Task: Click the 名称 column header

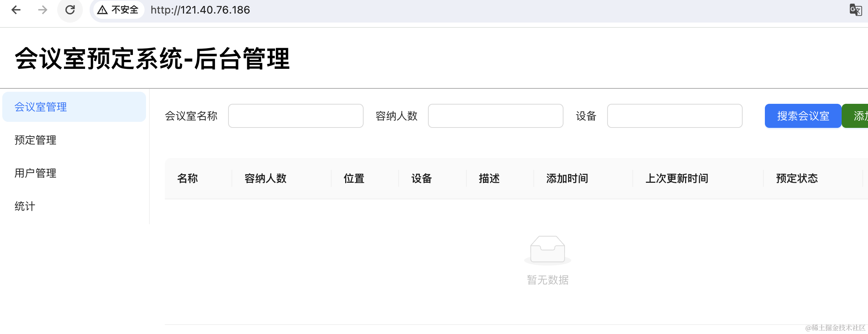Action: coord(187,178)
